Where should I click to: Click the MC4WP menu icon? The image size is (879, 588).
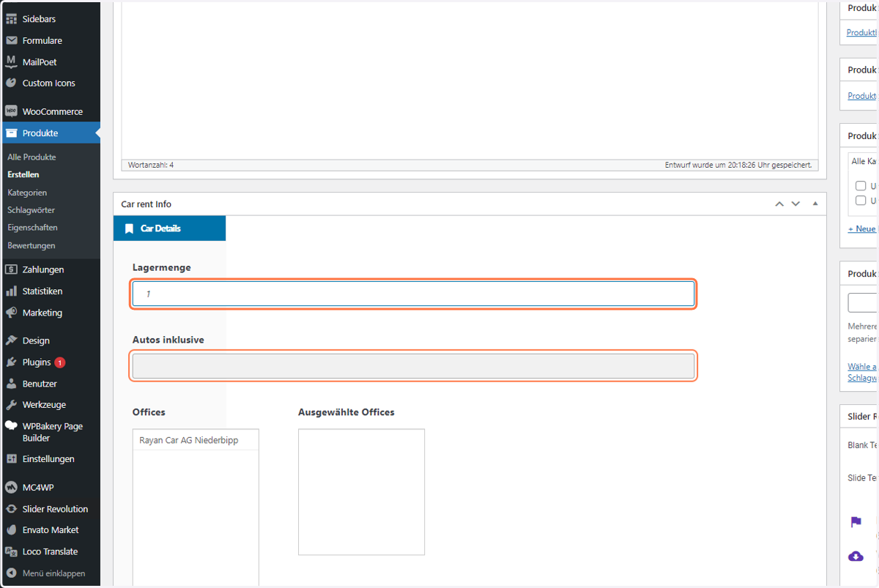point(11,487)
